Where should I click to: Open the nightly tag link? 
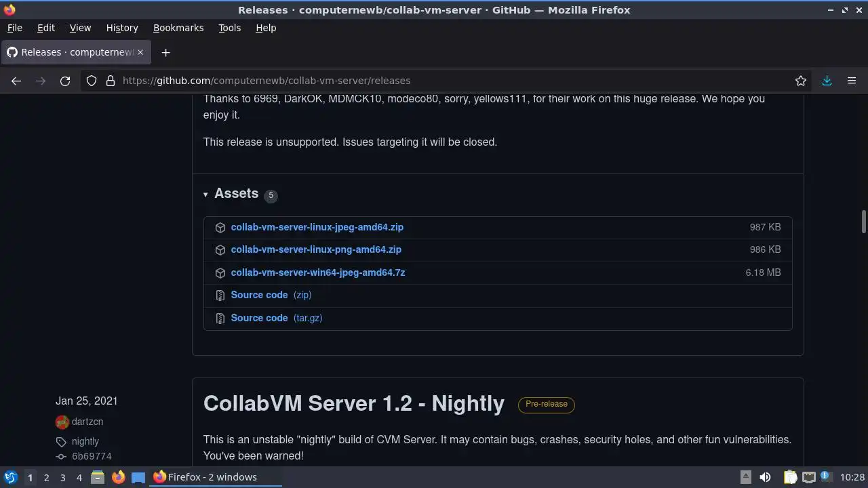click(x=85, y=441)
